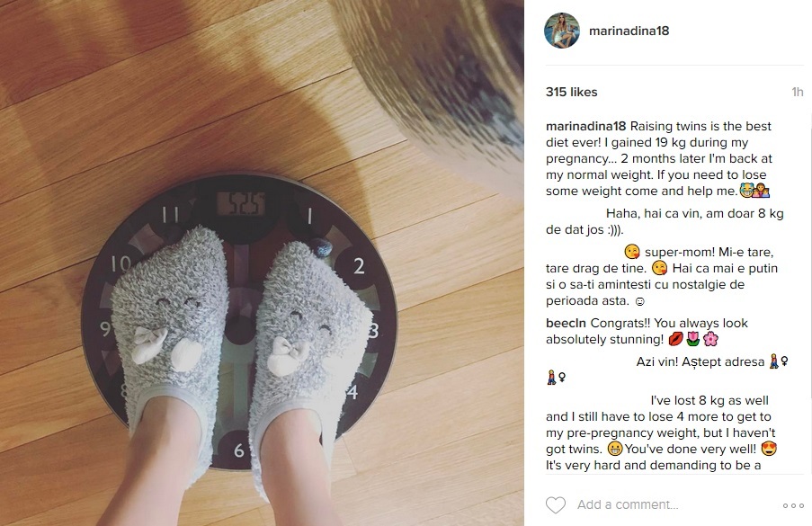The width and height of the screenshot is (812, 526).
Task: Click the heart like icon
Action: pos(556,504)
